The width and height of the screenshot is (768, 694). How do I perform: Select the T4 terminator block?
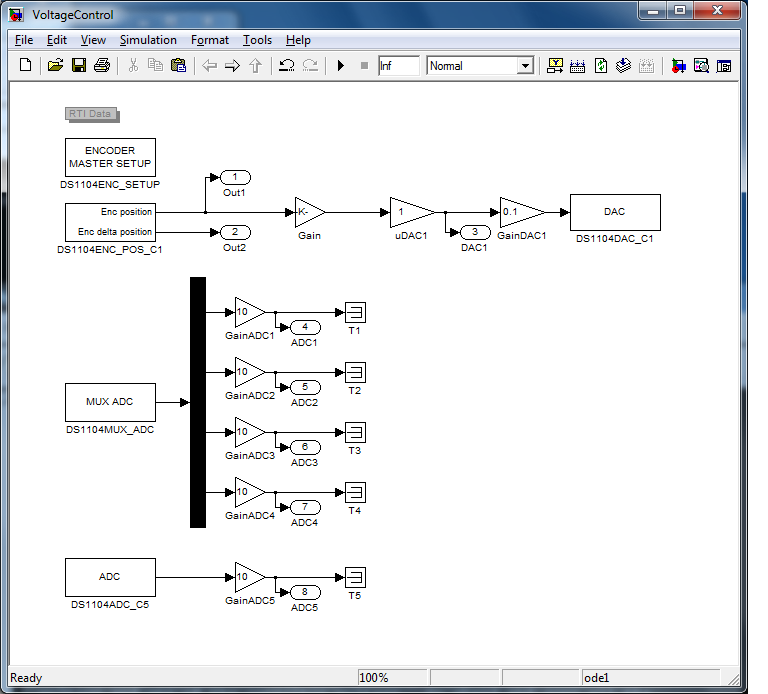coord(355,492)
